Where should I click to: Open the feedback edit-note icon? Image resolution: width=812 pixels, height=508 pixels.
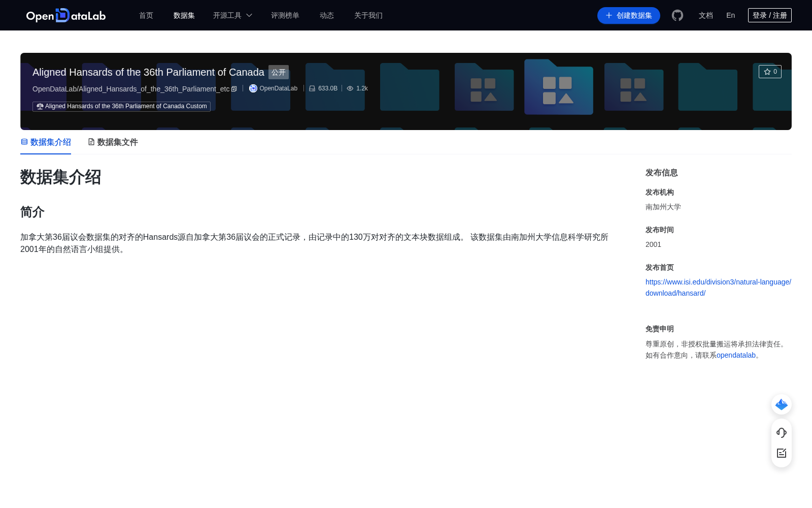782,453
